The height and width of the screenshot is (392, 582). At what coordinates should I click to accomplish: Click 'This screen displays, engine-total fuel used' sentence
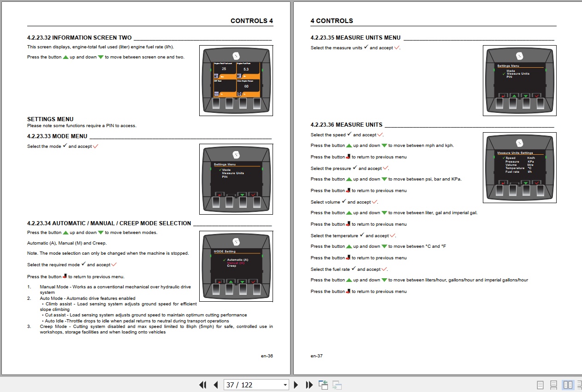(x=101, y=47)
